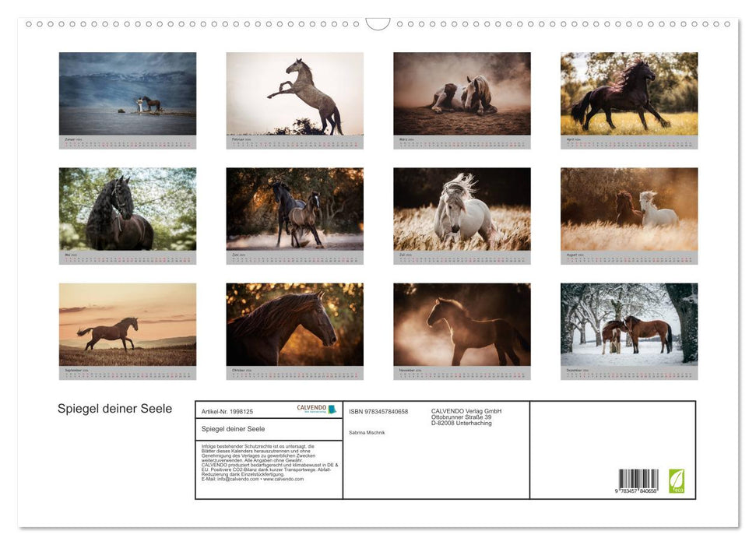The width and height of the screenshot is (756, 545).
Task: Click the Artikel-Nr. 1998125 label
Action: (x=227, y=411)
